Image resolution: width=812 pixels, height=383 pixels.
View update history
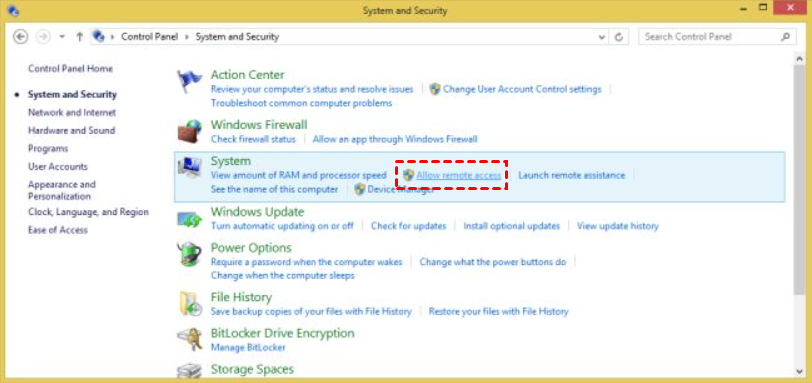[x=618, y=226]
